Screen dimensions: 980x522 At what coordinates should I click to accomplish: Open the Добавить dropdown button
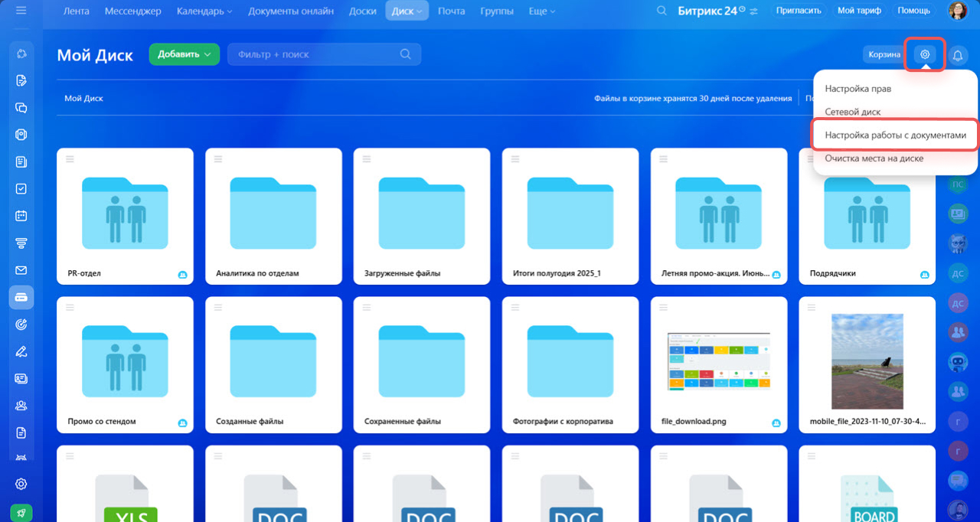point(185,54)
